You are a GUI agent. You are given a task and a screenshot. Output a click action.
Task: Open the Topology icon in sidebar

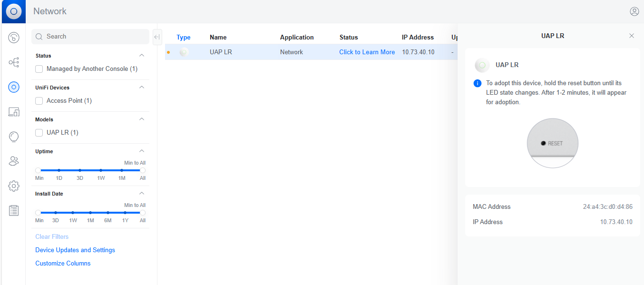(x=14, y=62)
